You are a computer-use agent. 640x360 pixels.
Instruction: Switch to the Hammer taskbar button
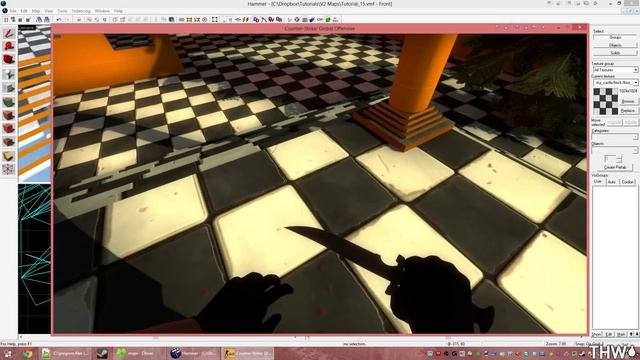point(193,353)
